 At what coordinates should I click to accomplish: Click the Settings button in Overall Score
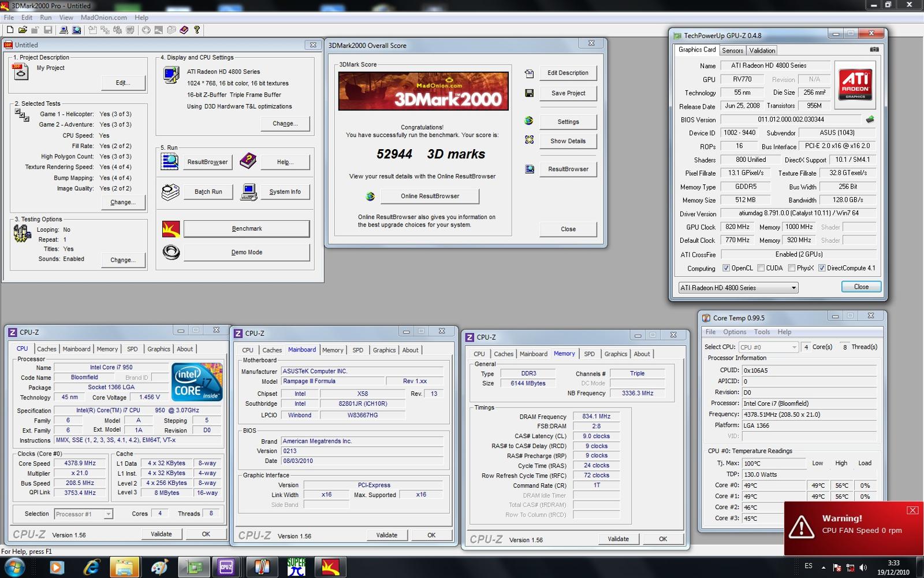[x=568, y=122]
